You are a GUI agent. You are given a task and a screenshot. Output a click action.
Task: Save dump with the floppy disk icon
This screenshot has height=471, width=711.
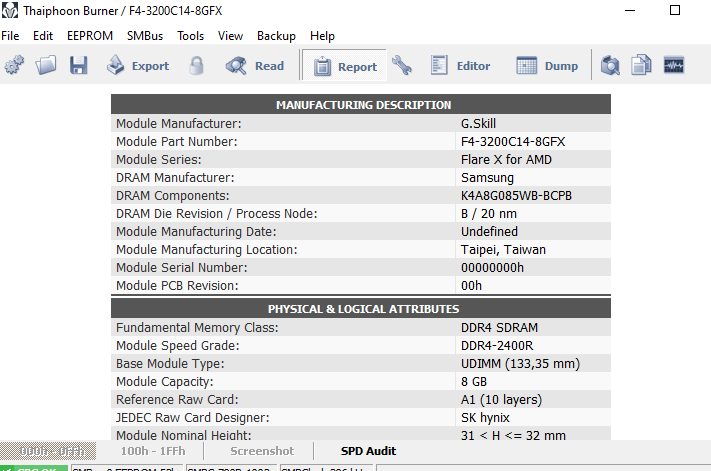click(78, 65)
